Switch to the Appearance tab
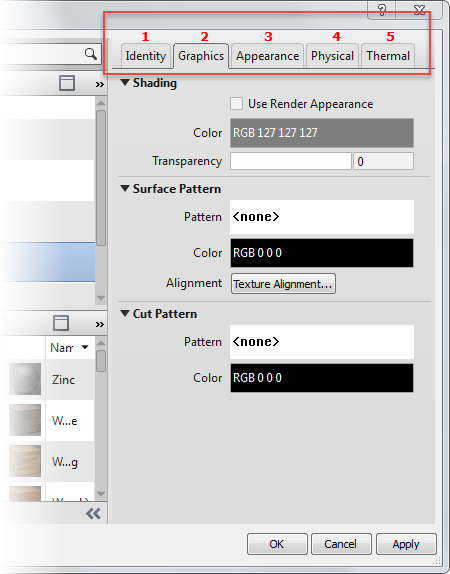Viewport: 450px width, 574px height. [x=268, y=56]
